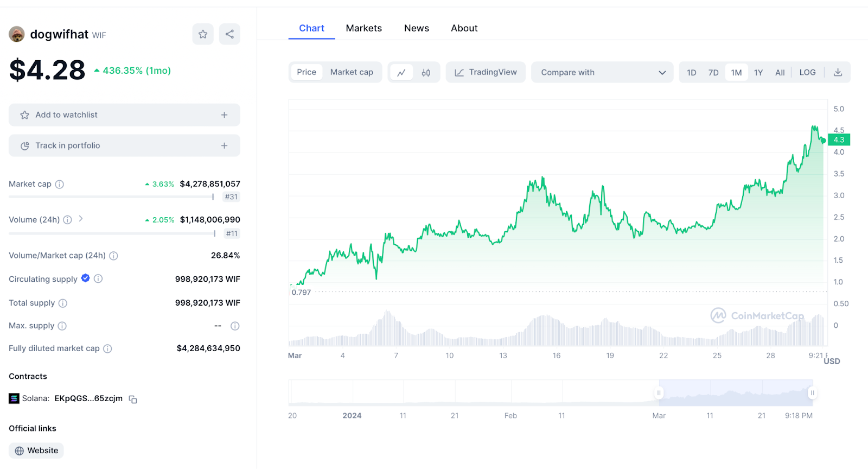Viewport: 868px width, 469px height.
Task: Click the volume rank #11 badge
Action: (x=232, y=233)
